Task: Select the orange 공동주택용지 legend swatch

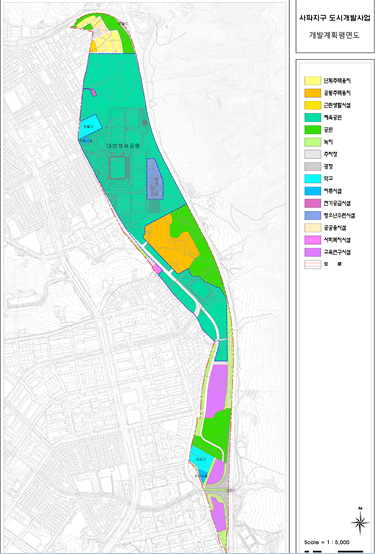Action: 313,93
